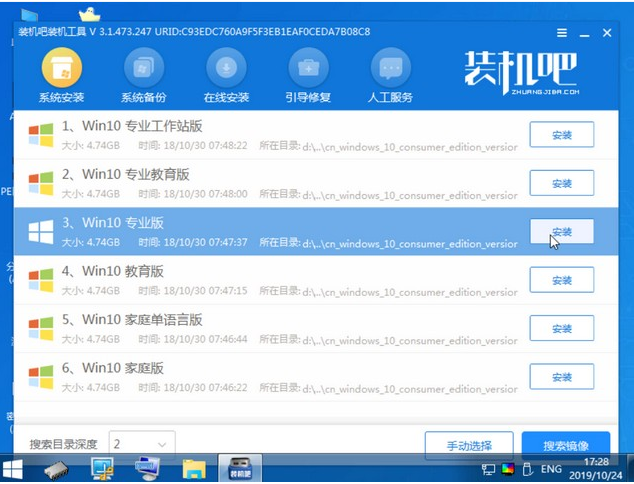Select the '2、Win10 专业教育版' title
634x484 pixels.
125,175
